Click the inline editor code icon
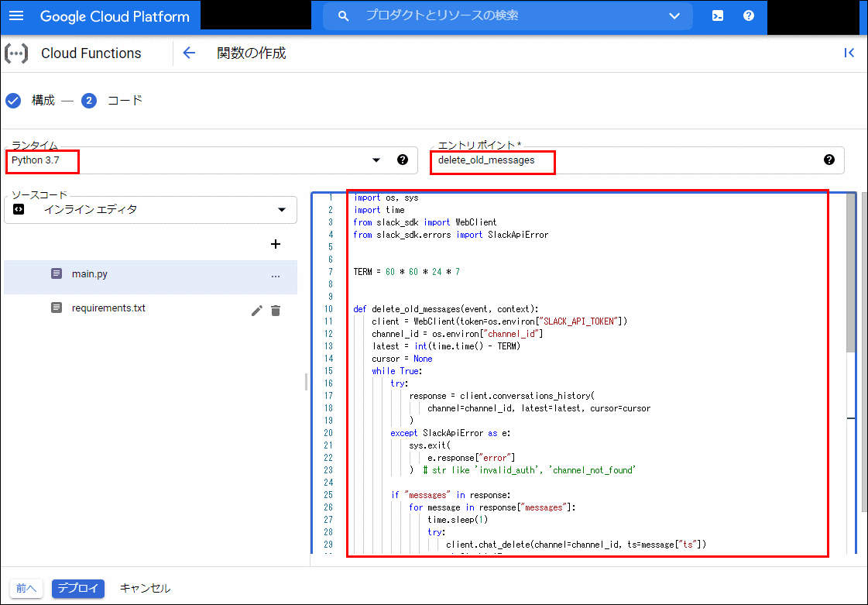Viewport: 868px width, 605px height. click(x=19, y=209)
